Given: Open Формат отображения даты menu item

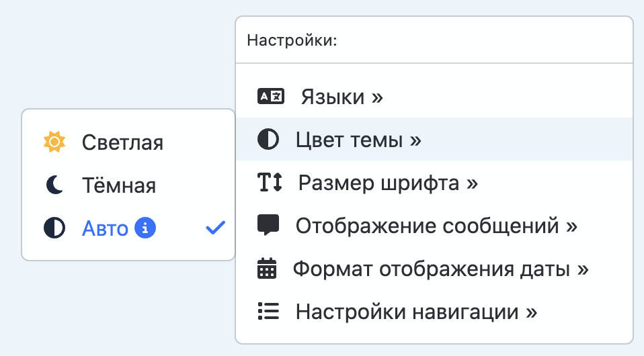Looking at the screenshot, I should pos(440,269).
